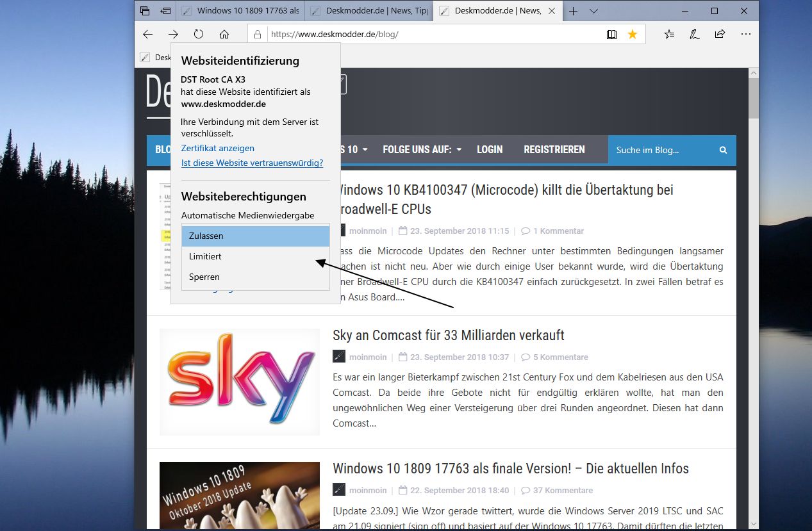Image resolution: width=812 pixels, height=531 pixels.
Task: Open Windows 10 1809 17763 finale Version headline
Action: click(511, 468)
